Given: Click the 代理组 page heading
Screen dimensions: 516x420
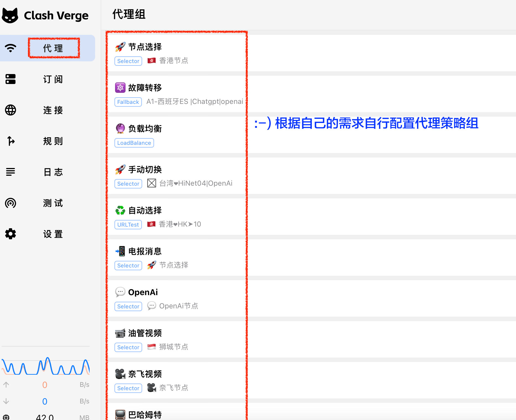Looking at the screenshot, I should tap(129, 14).
